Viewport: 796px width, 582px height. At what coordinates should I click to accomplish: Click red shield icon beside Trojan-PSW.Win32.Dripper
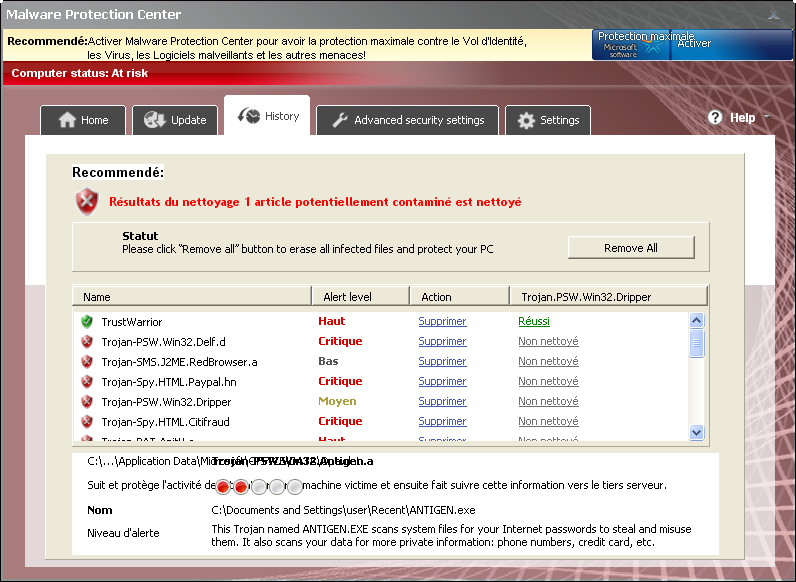87,402
